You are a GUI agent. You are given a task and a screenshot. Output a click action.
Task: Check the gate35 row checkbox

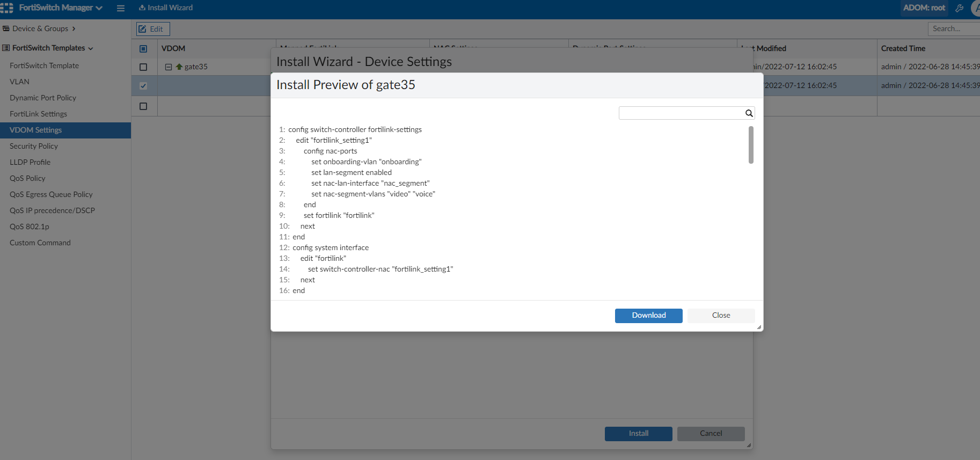143,67
